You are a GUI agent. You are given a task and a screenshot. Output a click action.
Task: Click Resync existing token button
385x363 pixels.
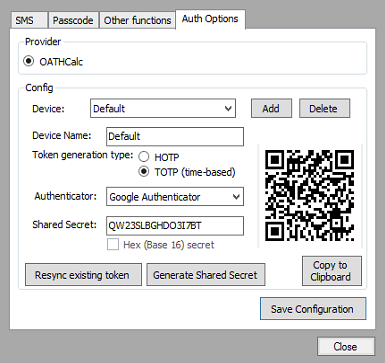tap(83, 275)
